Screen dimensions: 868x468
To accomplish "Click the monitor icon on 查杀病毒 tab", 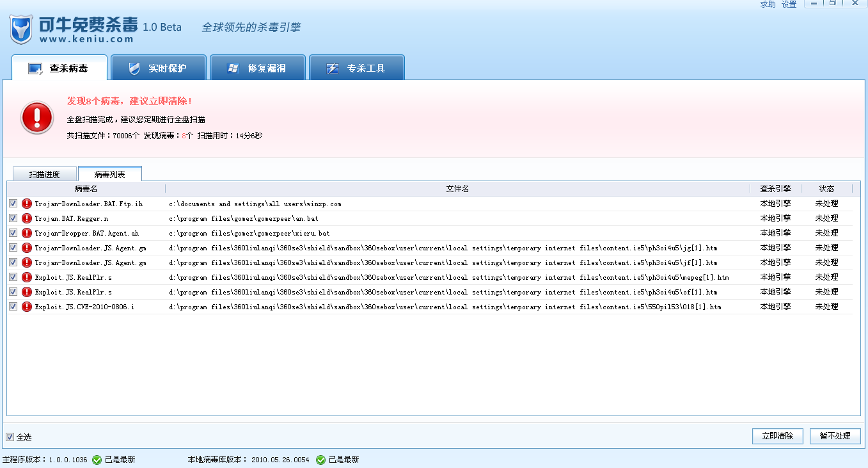I will [x=35, y=69].
